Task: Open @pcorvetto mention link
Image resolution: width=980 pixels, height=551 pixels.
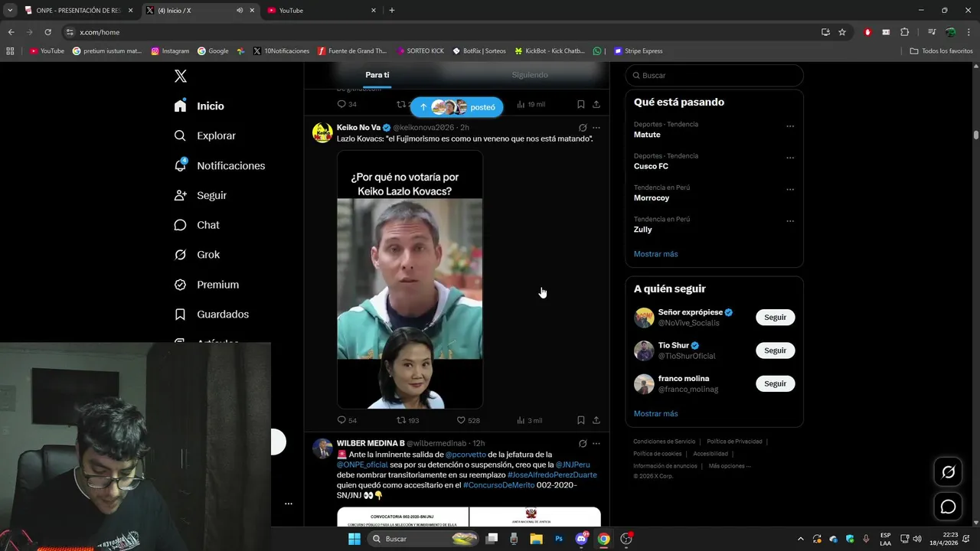Action: click(x=465, y=455)
